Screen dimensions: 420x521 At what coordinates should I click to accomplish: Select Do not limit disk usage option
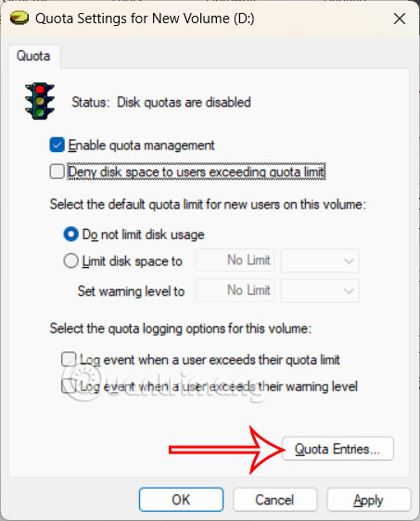point(70,235)
